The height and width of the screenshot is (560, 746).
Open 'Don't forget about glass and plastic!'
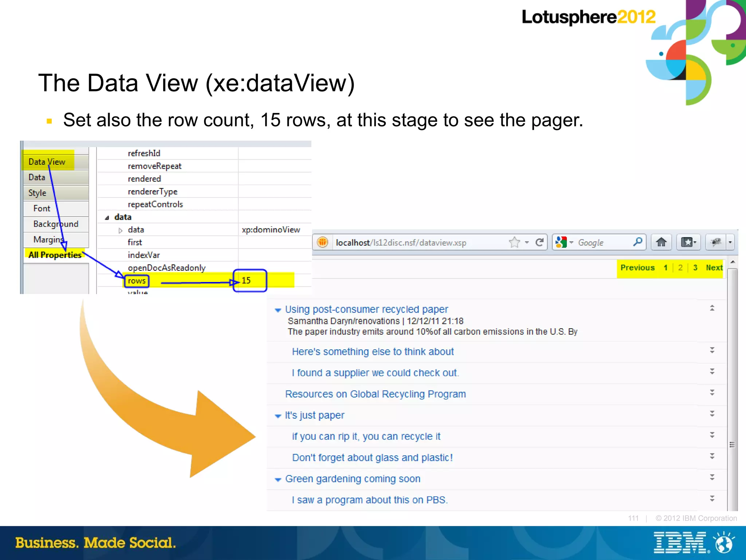372,458
